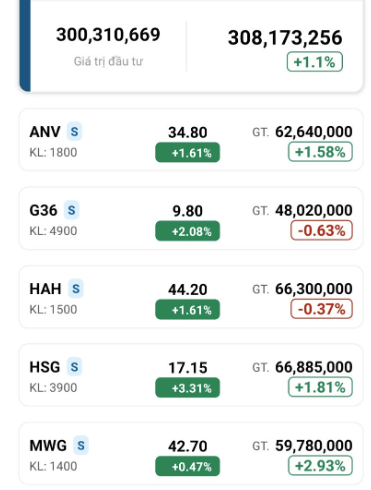Open the MWG ticker details
Viewport: 371px width, 490px height.
pos(48,446)
